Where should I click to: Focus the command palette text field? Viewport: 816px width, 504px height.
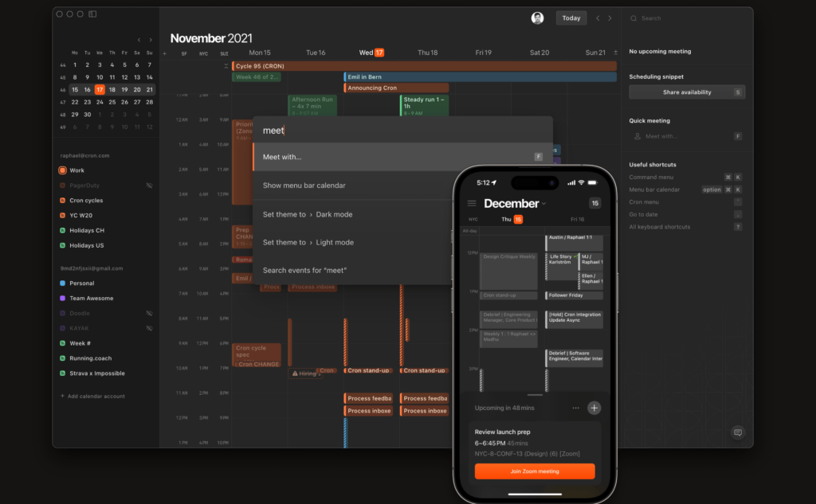click(x=402, y=131)
